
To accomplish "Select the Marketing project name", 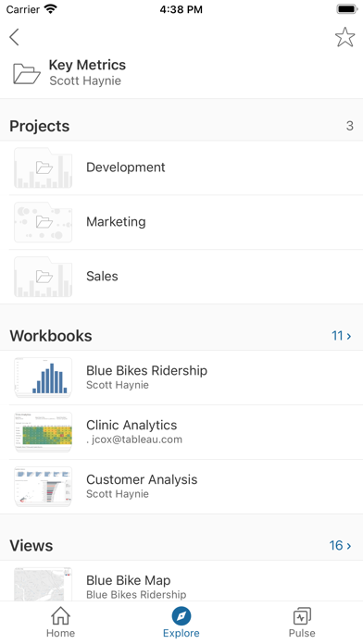I will click(x=116, y=222).
